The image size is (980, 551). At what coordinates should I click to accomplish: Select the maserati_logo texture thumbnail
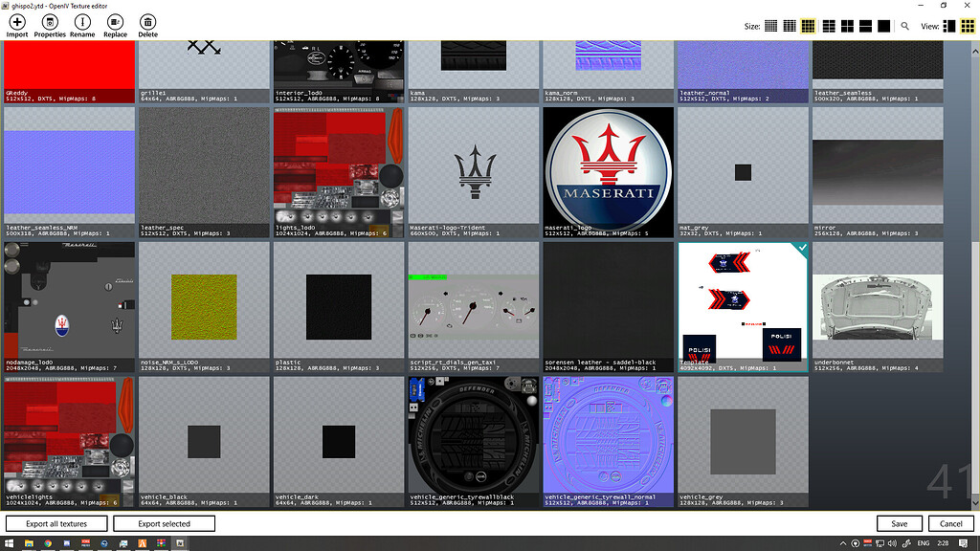[608, 165]
